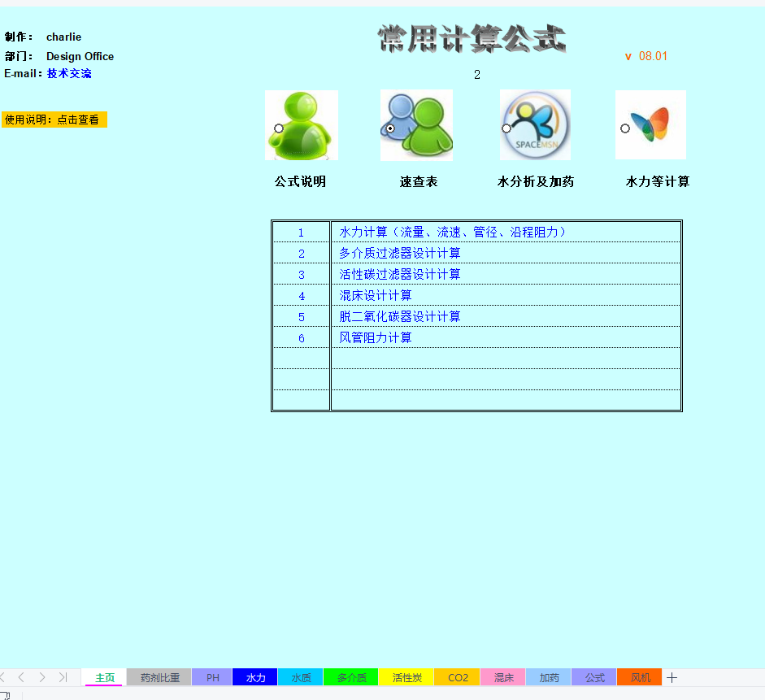Go to next sheet tab arrow
Image resolution: width=765 pixels, height=700 pixels.
42,677
